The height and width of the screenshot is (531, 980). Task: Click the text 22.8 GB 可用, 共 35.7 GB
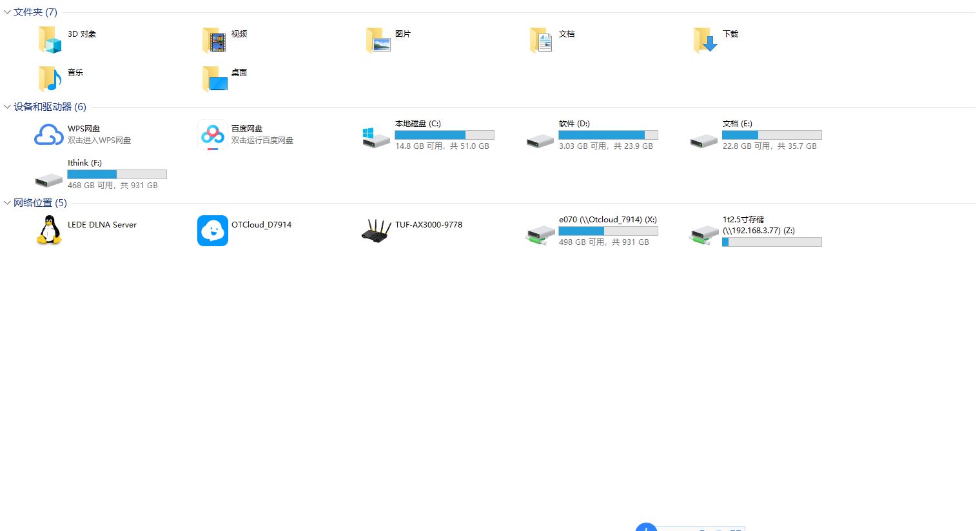(770, 146)
